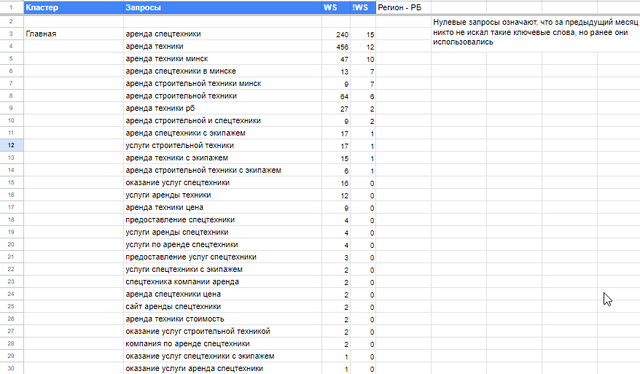The width and height of the screenshot is (640, 374).
Task: Select the cell 'аренда техники минск'
Action: tap(222, 59)
